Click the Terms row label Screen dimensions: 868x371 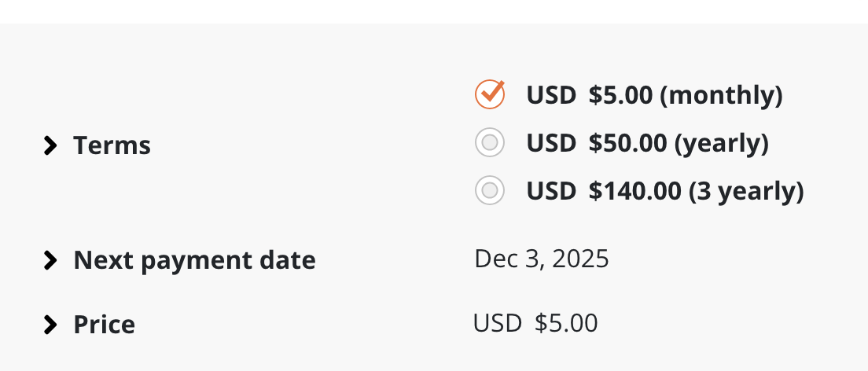pos(112,145)
